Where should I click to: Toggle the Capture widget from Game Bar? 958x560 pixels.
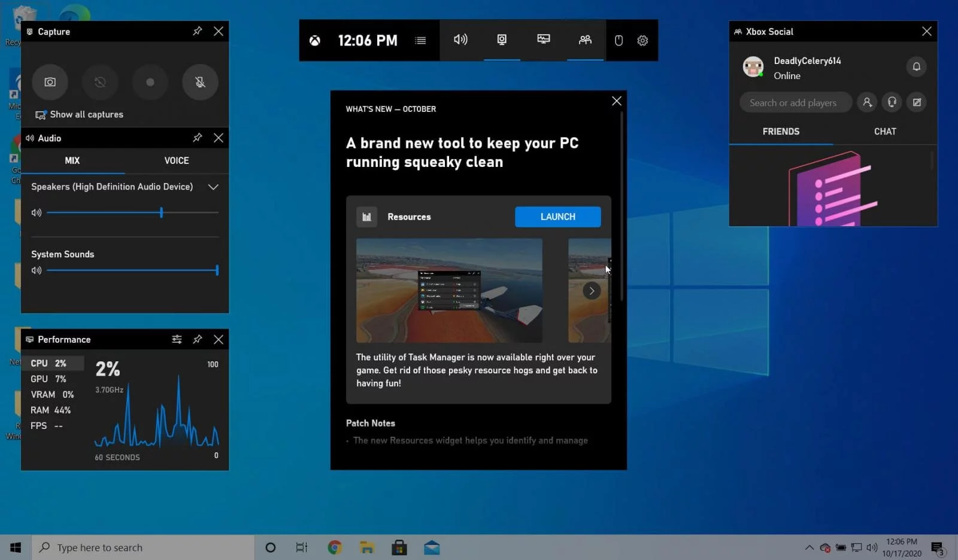click(x=502, y=39)
